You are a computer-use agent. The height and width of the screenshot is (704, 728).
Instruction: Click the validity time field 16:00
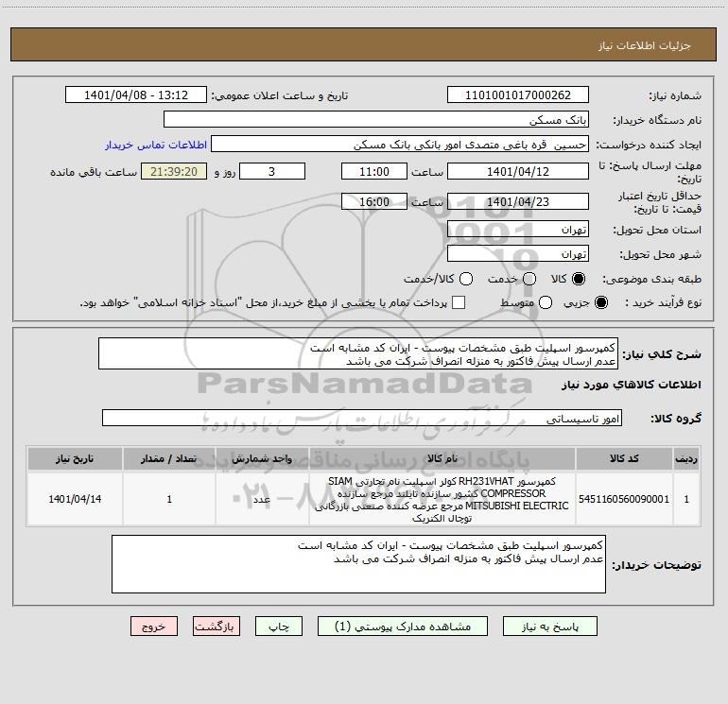click(x=374, y=201)
